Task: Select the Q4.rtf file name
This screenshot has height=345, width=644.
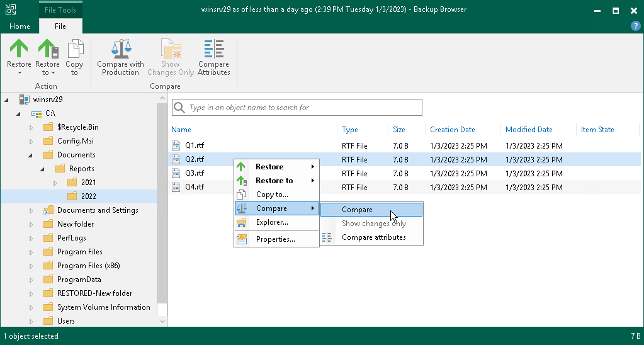Action: coord(195,187)
